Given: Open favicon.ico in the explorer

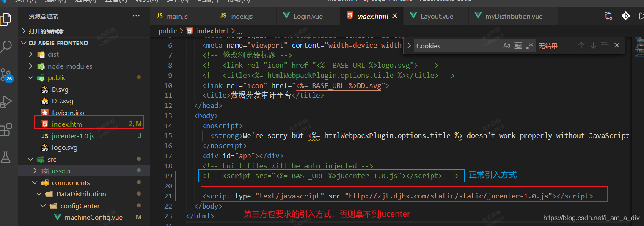Looking at the screenshot, I should pyautogui.click(x=68, y=113).
